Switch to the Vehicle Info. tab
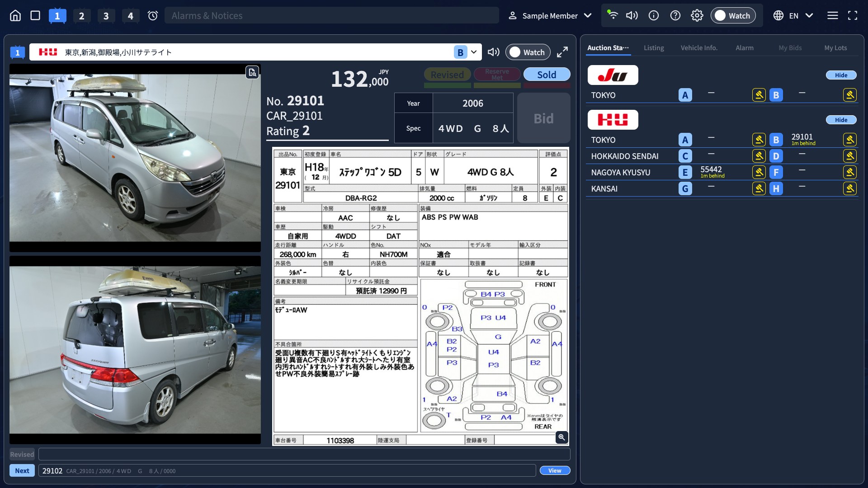 (x=699, y=48)
